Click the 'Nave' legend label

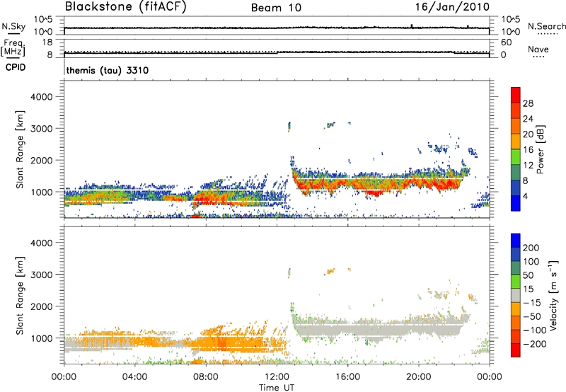(538, 50)
